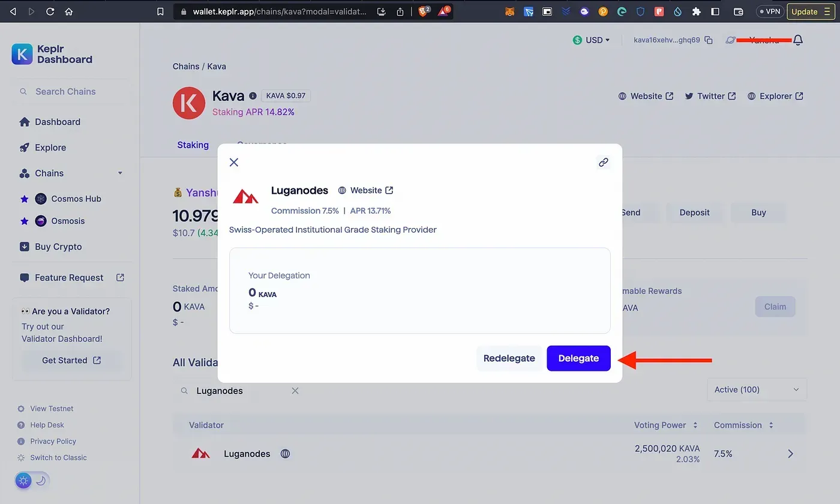
Task: Click Get Started validator dashboard button
Action: tap(72, 360)
